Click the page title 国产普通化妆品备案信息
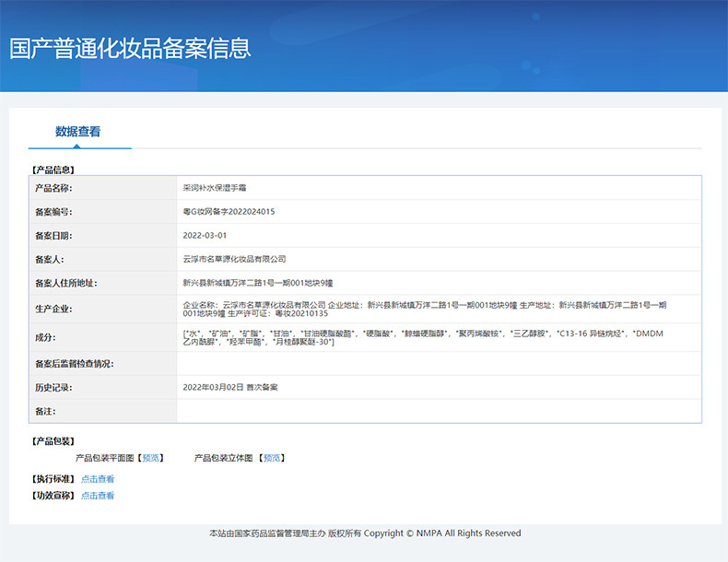Viewport: 728px width, 562px height. [x=130, y=48]
